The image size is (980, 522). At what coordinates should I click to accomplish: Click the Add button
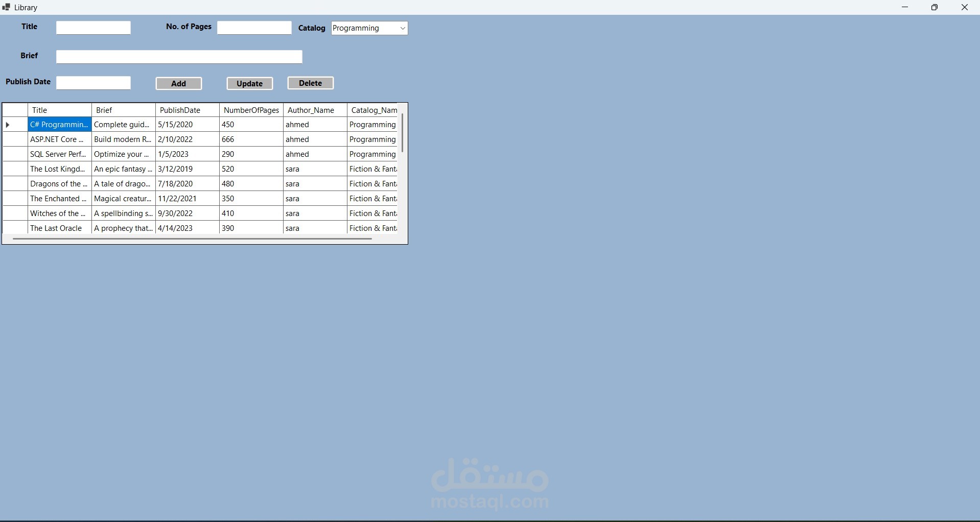(x=178, y=83)
